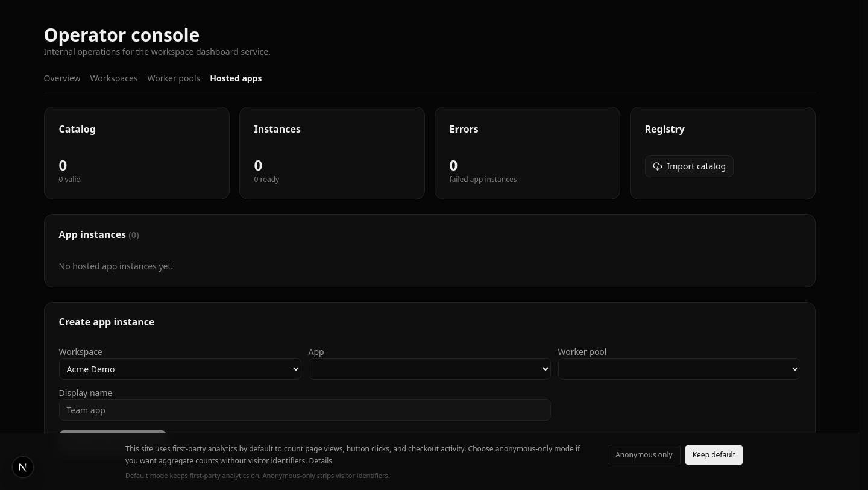This screenshot has width=868, height=490.
Task: Click the Import catalog button
Action: (x=689, y=166)
